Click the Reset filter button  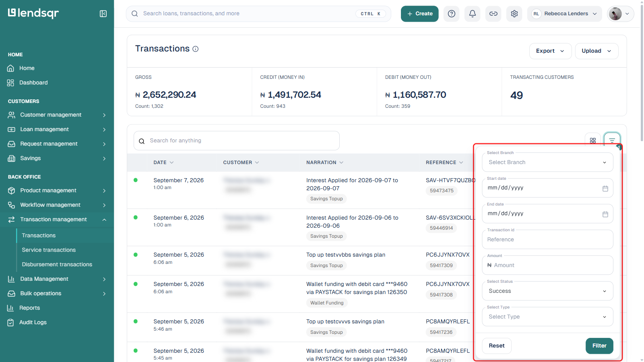tap(497, 346)
